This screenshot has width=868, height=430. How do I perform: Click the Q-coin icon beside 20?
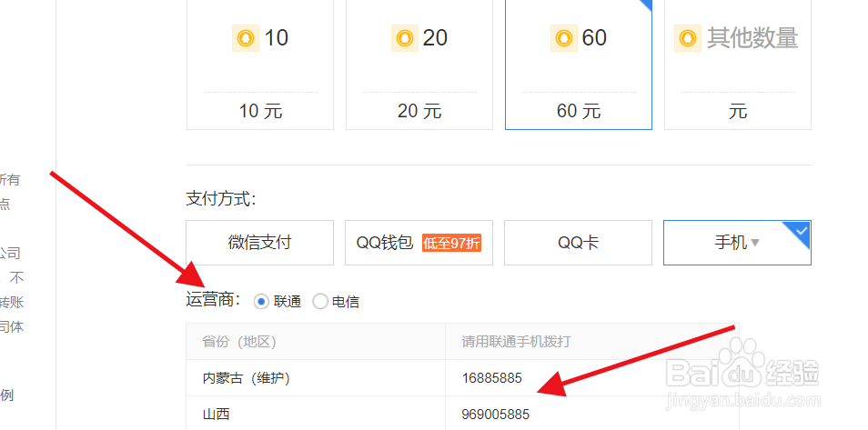pos(405,38)
